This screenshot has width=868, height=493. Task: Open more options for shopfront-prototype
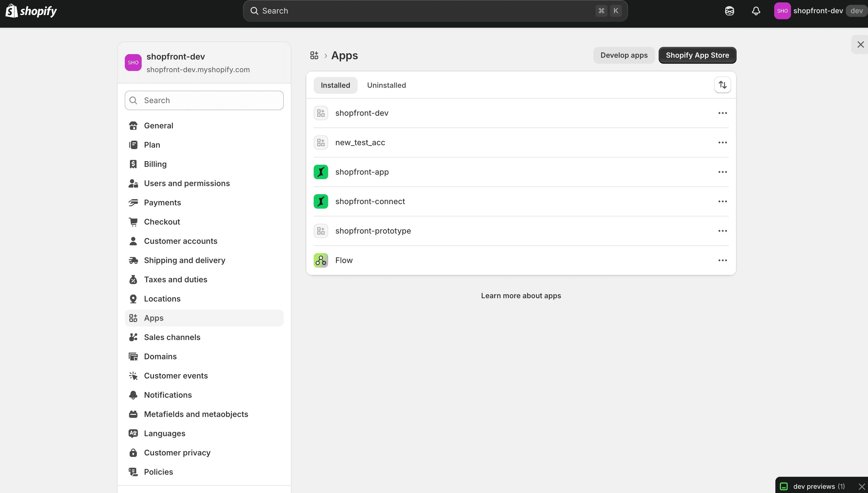(722, 231)
